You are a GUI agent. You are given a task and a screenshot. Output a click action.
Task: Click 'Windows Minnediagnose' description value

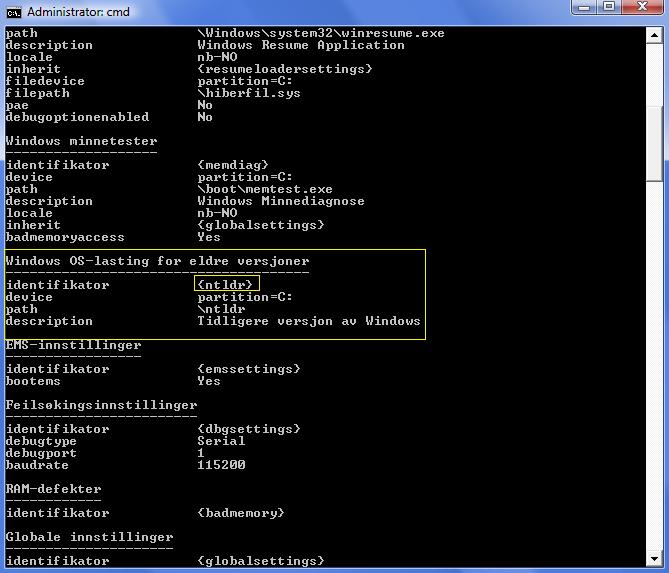click(281, 201)
